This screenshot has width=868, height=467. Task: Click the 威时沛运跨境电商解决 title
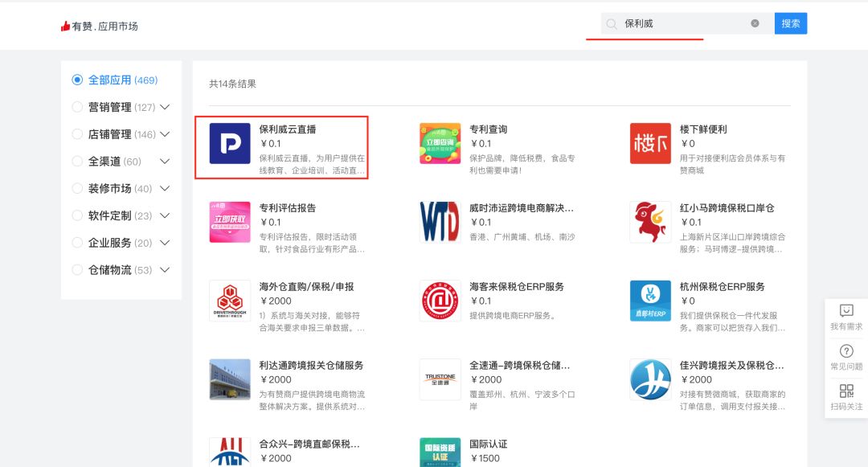(x=522, y=207)
